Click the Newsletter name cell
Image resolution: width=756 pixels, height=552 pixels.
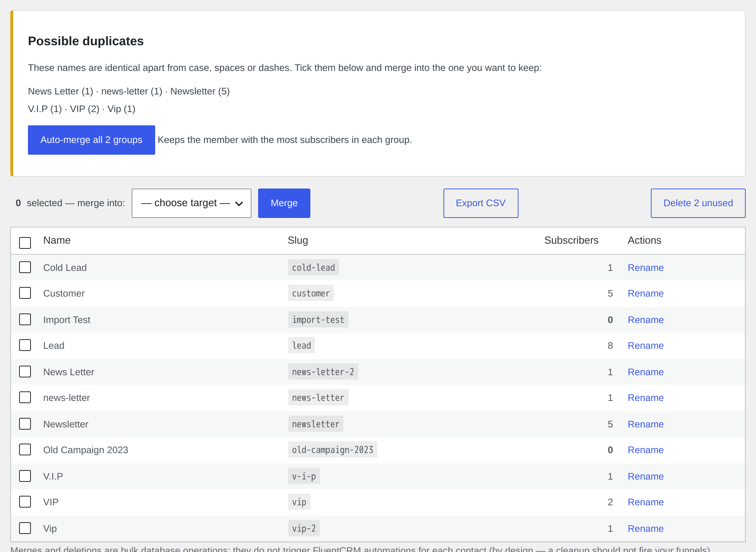point(66,424)
